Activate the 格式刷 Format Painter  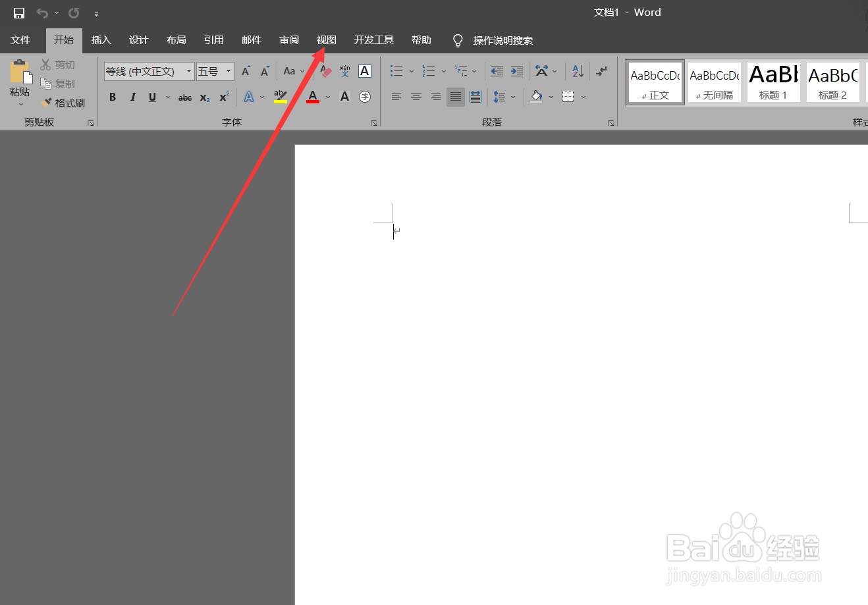point(63,103)
